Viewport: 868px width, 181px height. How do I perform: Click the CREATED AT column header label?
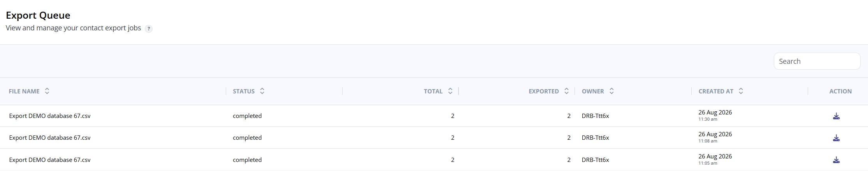tap(716, 91)
